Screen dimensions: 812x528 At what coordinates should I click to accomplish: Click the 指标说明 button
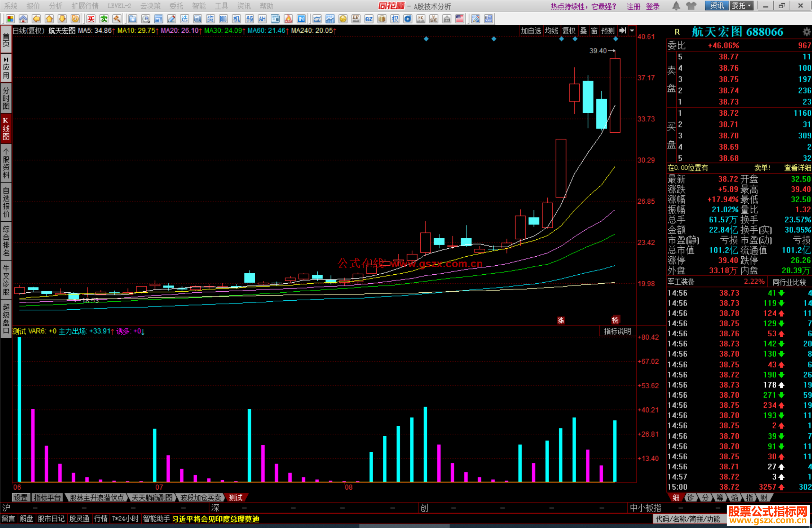point(617,331)
